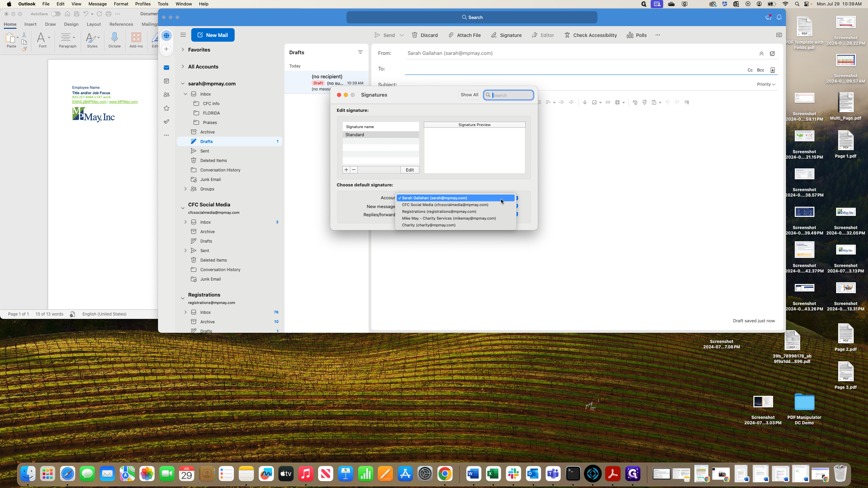This screenshot has height=488, width=868.
Task: Click the minus button to remove a signature
Action: 354,170
